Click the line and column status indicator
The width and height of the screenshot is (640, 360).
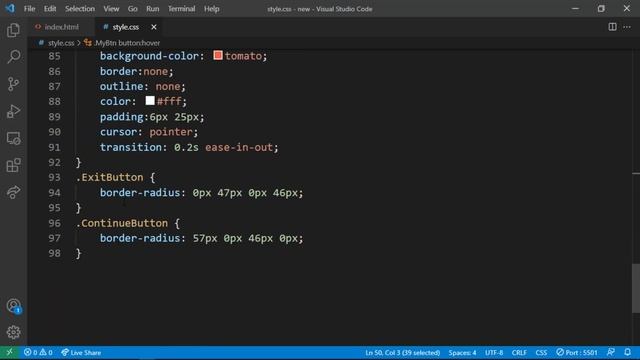pos(402,352)
